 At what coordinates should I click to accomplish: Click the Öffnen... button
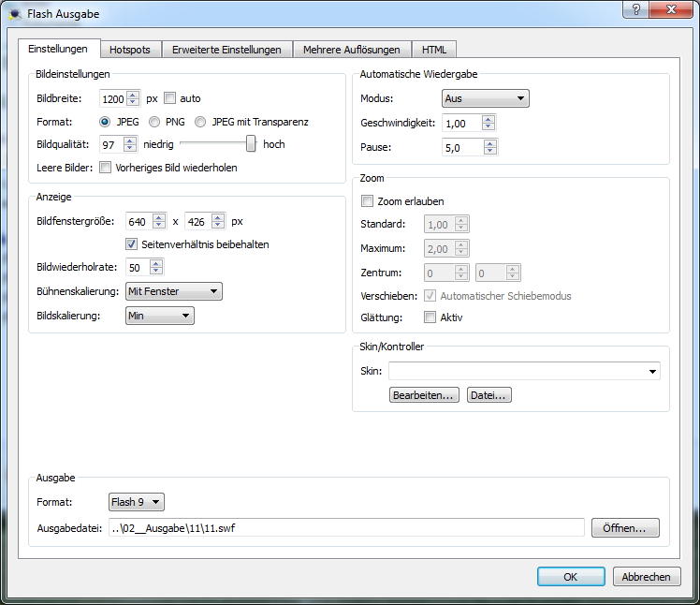(x=624, y=528)
